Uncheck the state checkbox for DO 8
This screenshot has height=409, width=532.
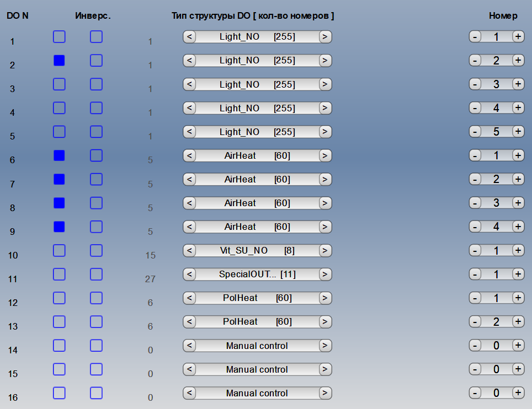pyautogui.click(x=59, y=203)
